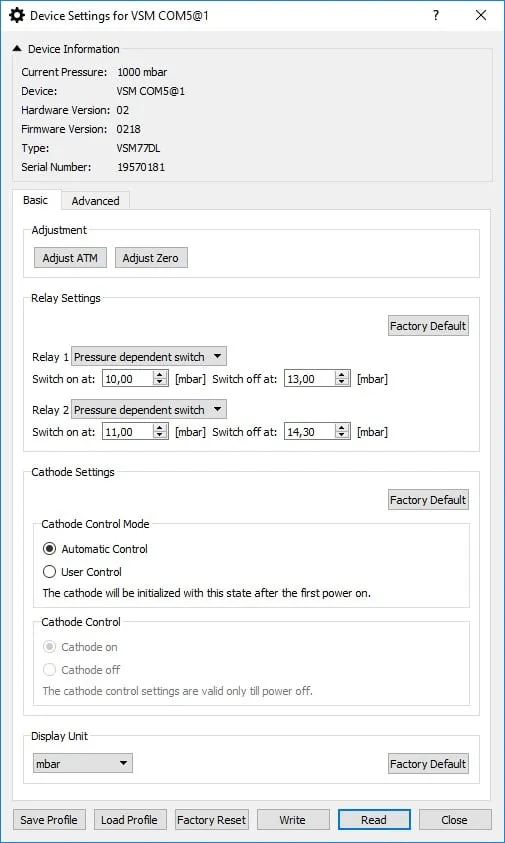
Task: Reset Display Unit to Factory Default
Action: [428, 764]
